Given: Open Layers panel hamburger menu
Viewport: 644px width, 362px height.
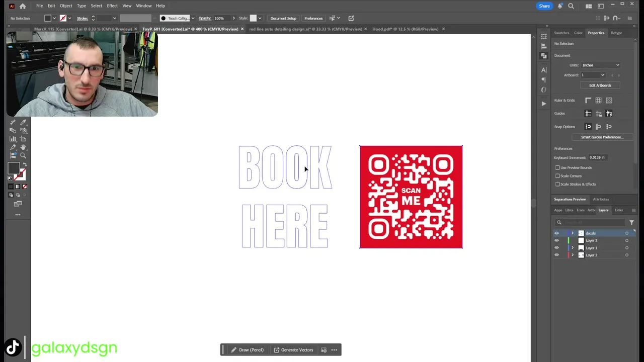Looking at the screenshot, I should click(633, 210).
